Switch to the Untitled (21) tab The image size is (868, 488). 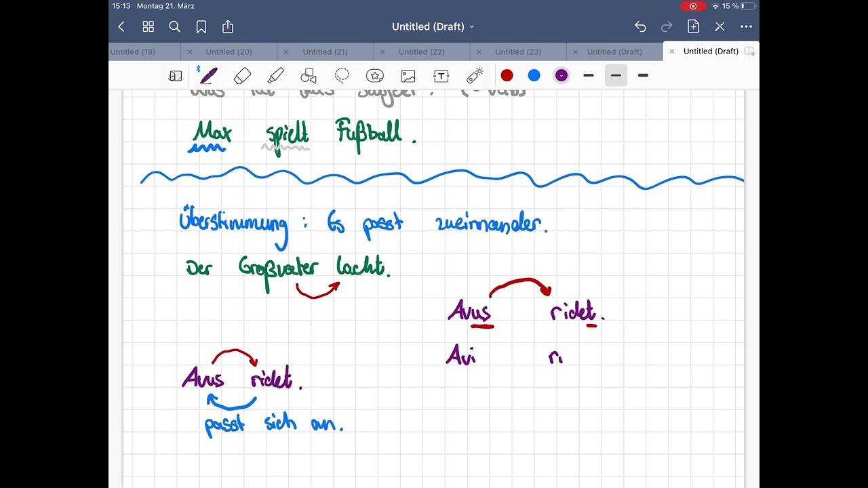coord(325,52)
